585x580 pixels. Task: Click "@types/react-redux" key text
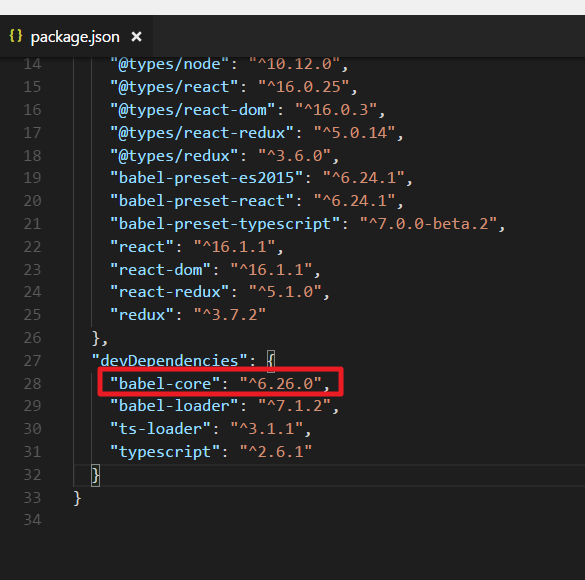(x=202, y=133)
